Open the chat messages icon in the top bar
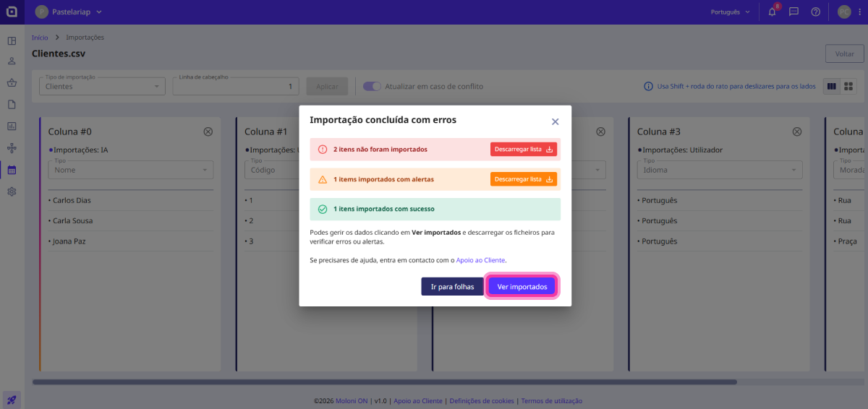 [x=793, y=12]
